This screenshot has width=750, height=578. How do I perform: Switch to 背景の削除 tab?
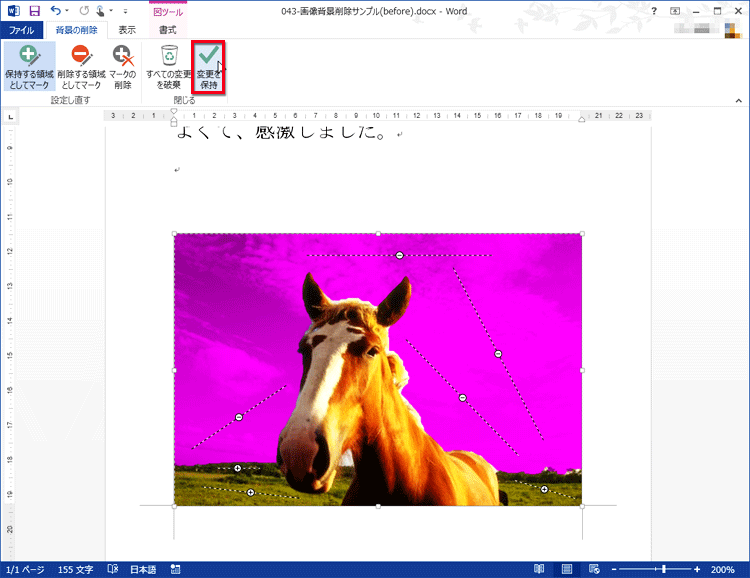(77, 30)
